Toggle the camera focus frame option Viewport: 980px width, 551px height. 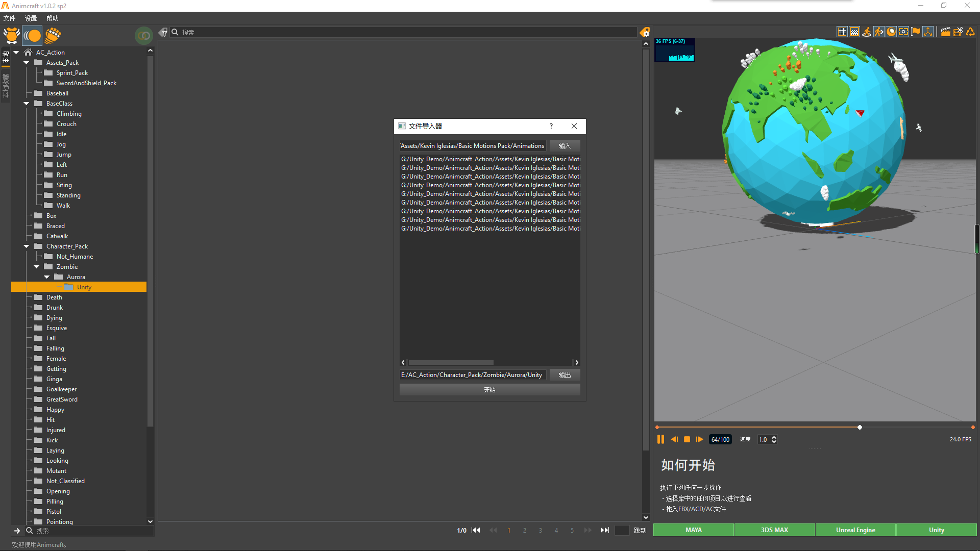click(903, 32)
